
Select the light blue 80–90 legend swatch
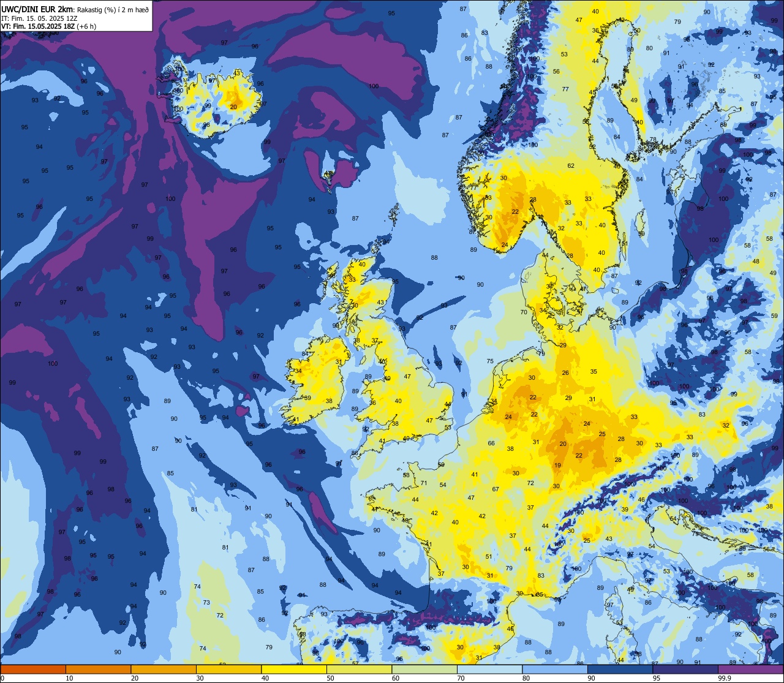click(555, 669)
